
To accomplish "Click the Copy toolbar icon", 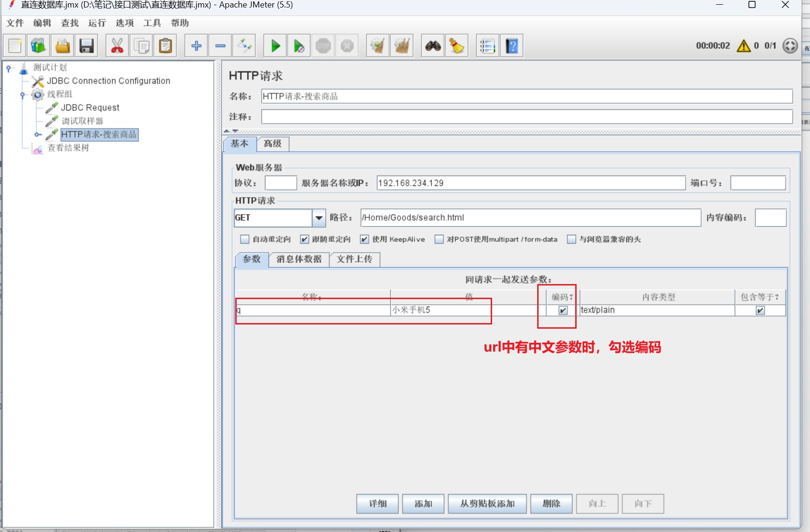I will pos(141,46).
